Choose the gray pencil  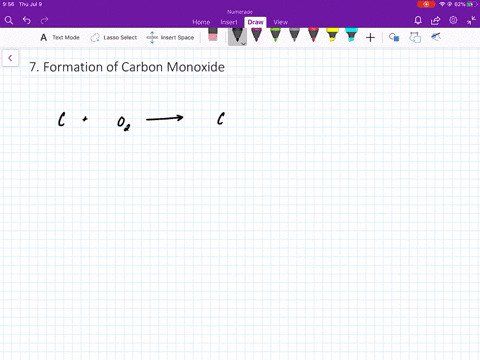[294, 35]
